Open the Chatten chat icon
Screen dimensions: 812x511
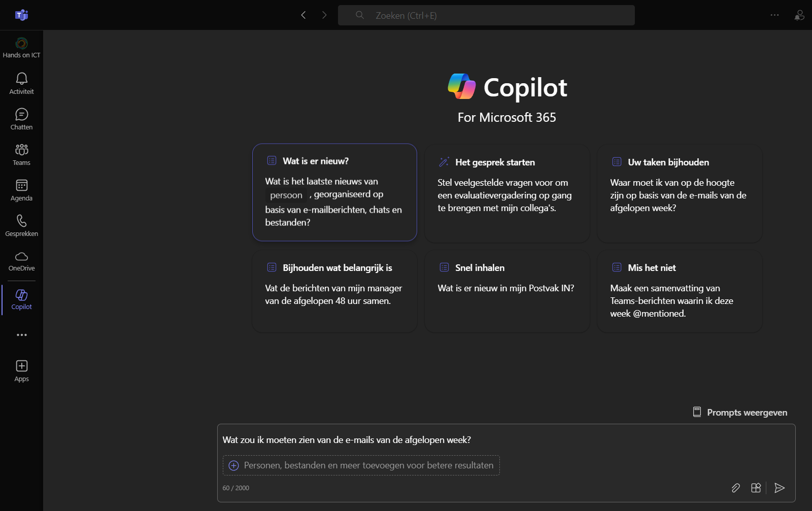(x=21, y=119)
